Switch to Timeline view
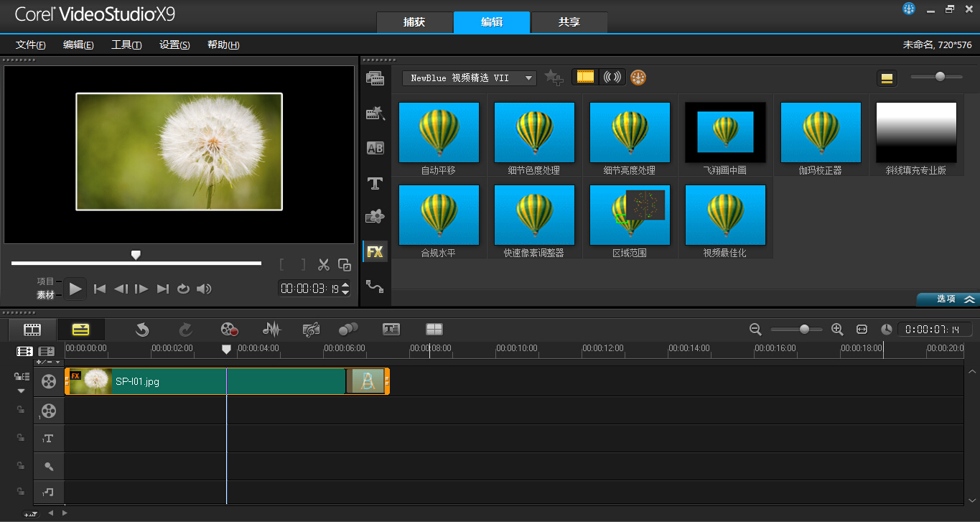Viewport: 980px width, 522px height. click(x=81, y=330)
